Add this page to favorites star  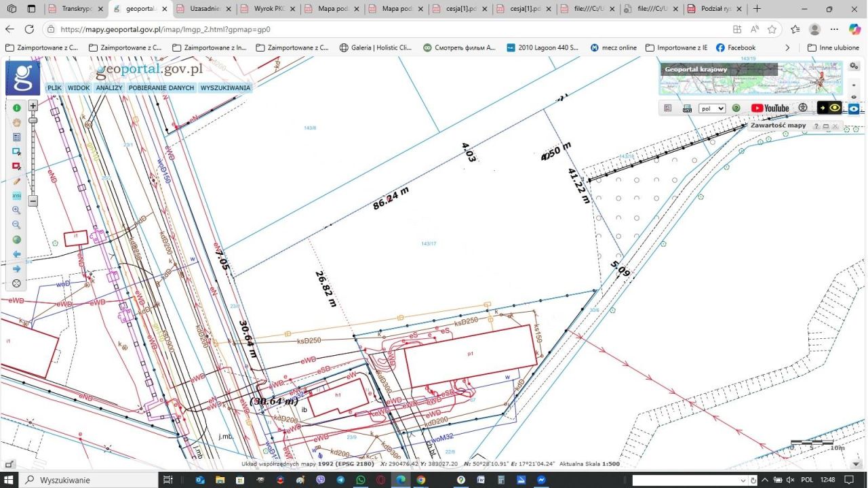tap(772, 29)
